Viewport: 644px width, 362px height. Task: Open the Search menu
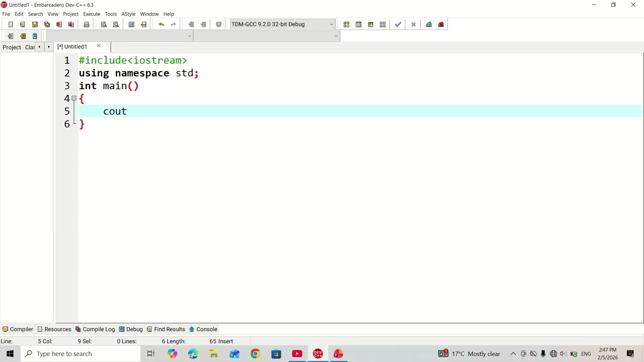35,14
